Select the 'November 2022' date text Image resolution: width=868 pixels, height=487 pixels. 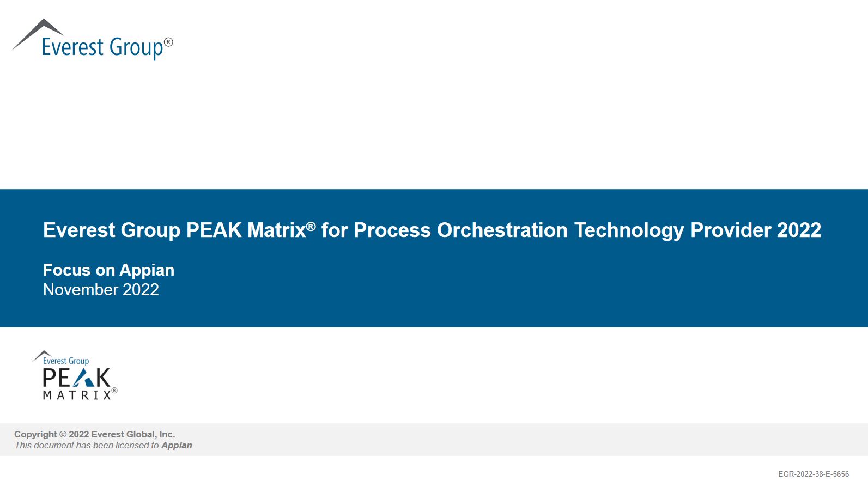click(x=101, y=290)
